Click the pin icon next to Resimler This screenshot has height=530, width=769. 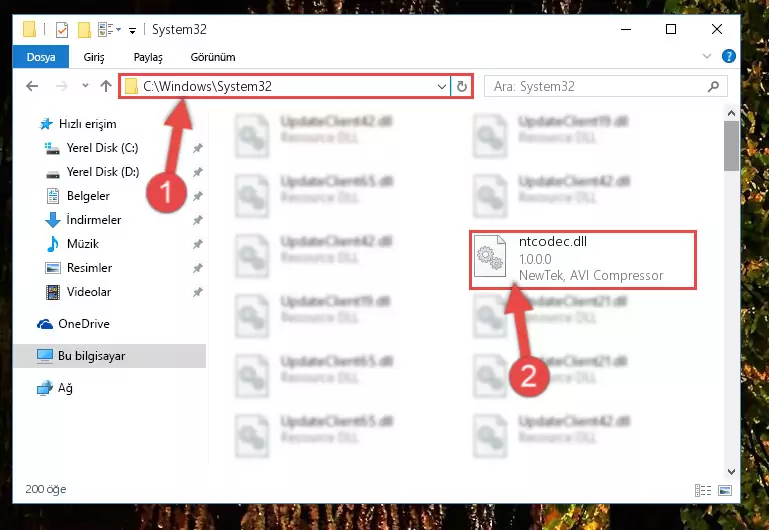pos(198,268)
